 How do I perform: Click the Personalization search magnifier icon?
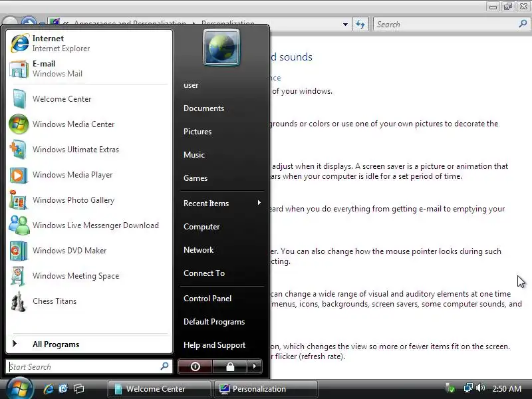[x=523, y=24]
